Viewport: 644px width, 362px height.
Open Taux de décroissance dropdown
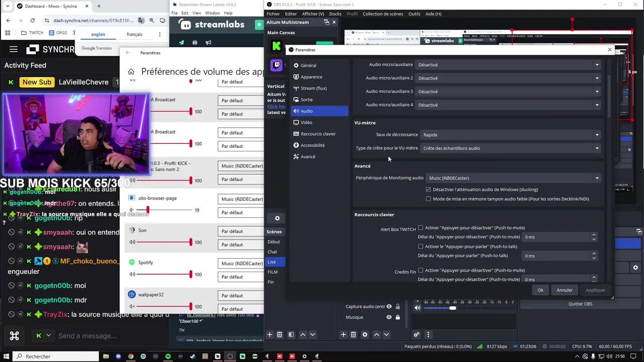point(511,135)
